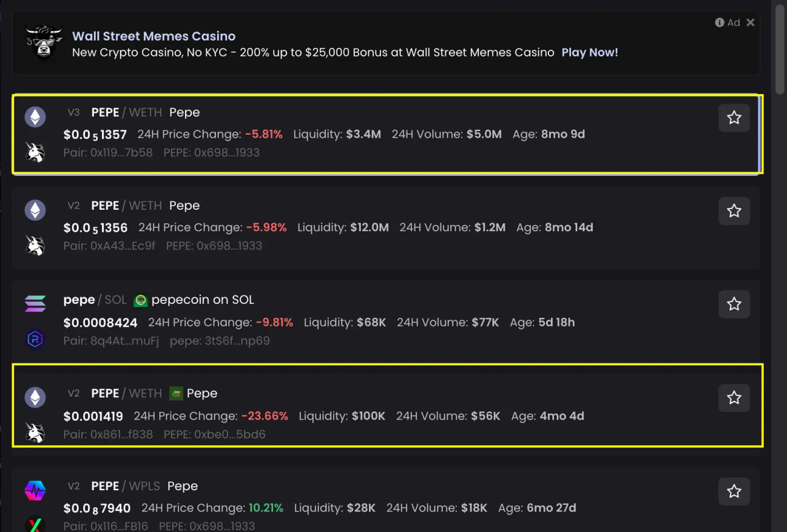The width and height of the screenshot is (787, 532).
Task: Click the Uniswap unicorn icon in the V3 row
Action: 35,152
